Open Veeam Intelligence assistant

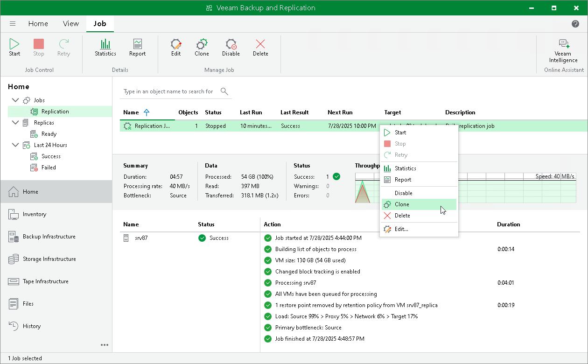click(563, 50)
